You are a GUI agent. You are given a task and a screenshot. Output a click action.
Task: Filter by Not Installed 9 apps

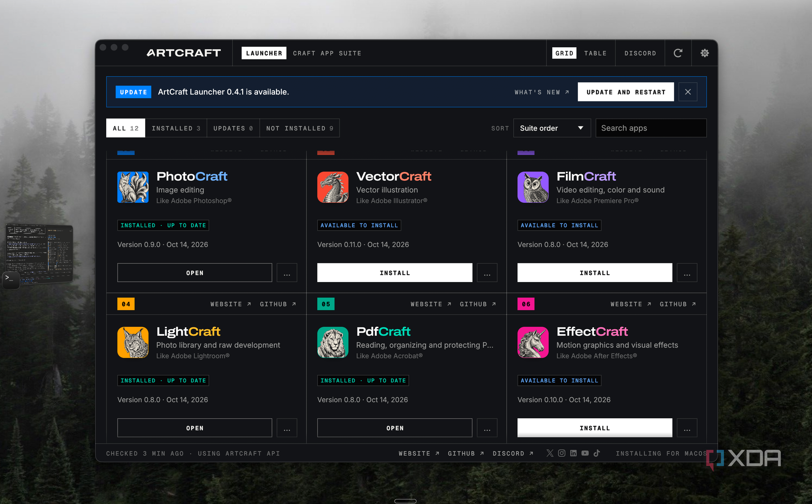[300, 128]
